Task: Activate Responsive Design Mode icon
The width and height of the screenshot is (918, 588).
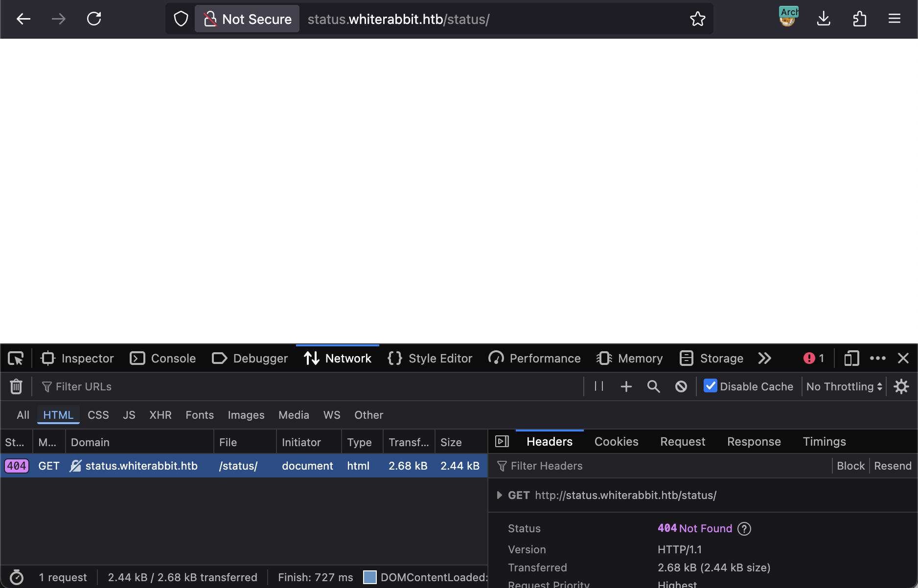Action: click(851, 358)
